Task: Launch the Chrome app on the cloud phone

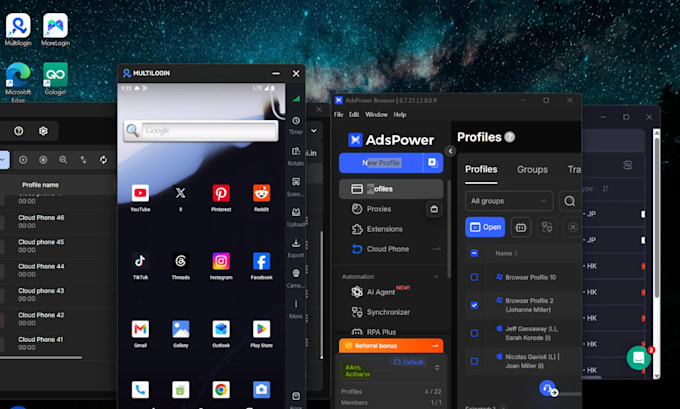Action: [221, 389]
